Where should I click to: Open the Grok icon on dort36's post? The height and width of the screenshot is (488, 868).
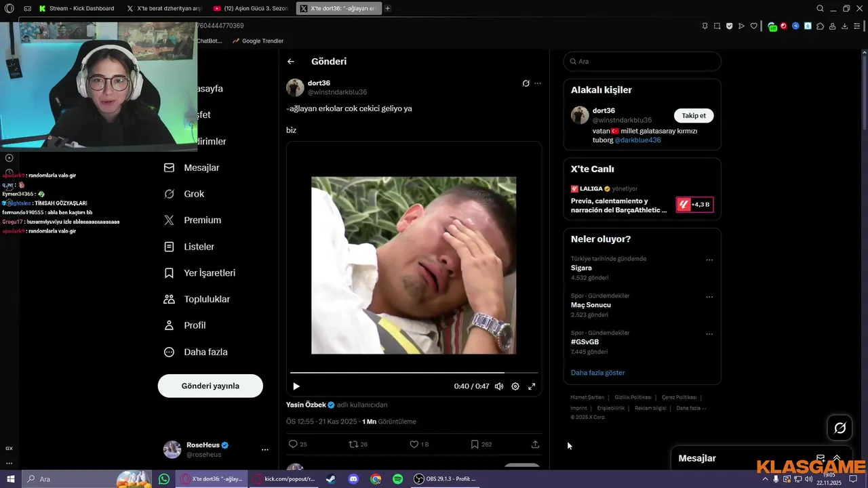pyautogui.click(x=526, y=83)
